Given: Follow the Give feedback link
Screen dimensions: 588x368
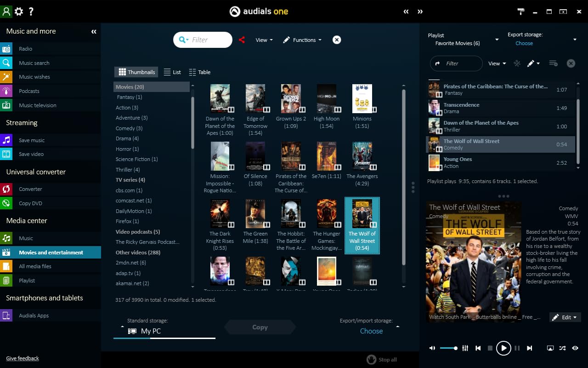Looking at the screenshot, I should tap(23, 358).
